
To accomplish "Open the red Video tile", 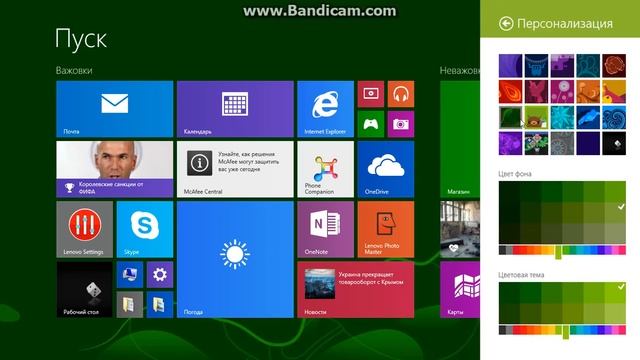I will (x=371, y=94).
